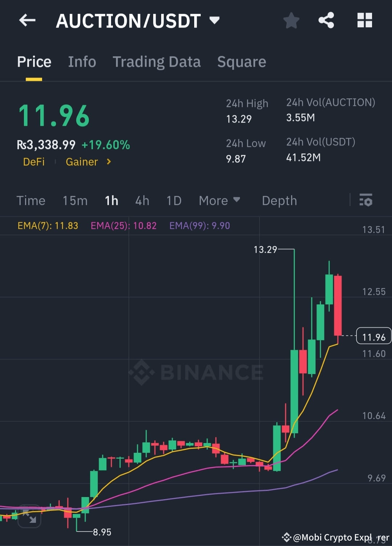Switch chart view to Depth
The height and width of the screenshot is (546, 392).
pyautogui.click(x=279, y=201)
